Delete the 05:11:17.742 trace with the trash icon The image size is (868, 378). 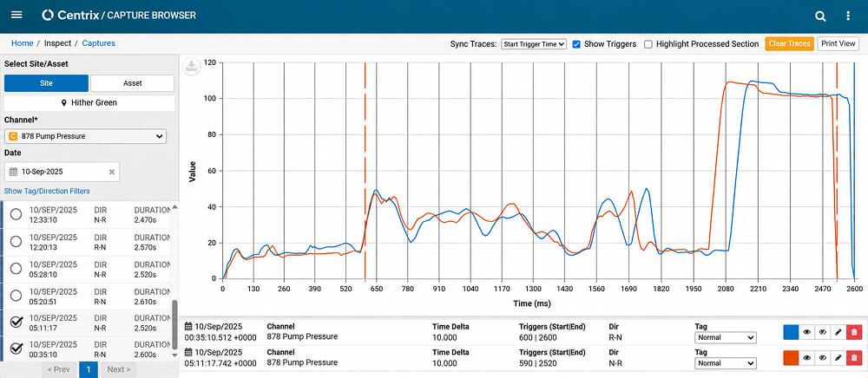(x=854, y=358)
